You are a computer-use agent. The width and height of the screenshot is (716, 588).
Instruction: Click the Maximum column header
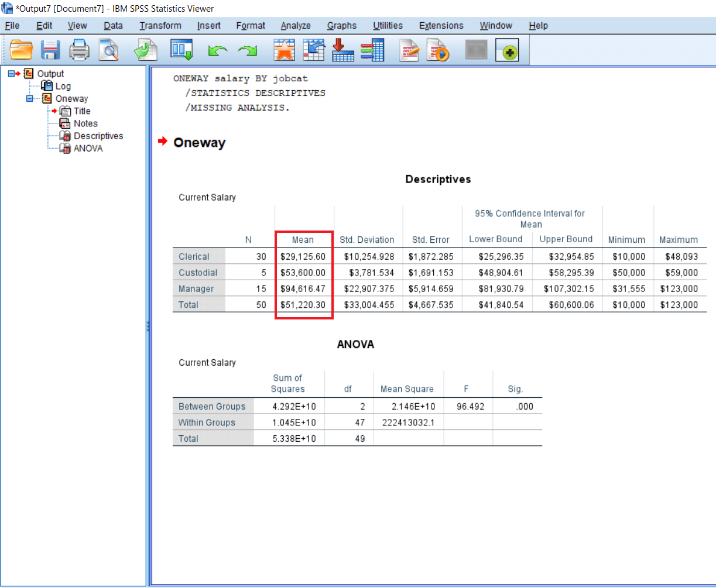click(x=679, y=240)
